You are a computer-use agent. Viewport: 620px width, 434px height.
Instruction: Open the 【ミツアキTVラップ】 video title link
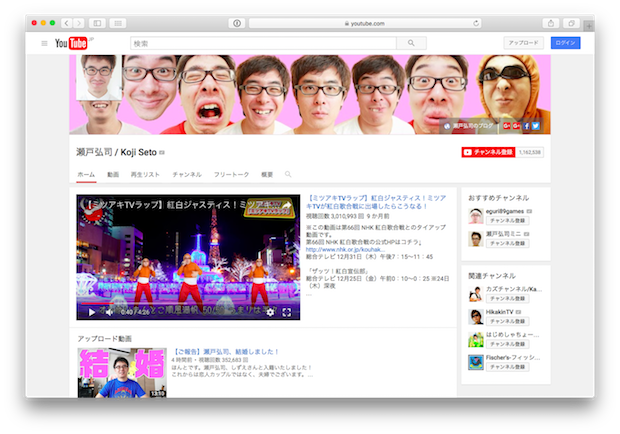(376, 202)
